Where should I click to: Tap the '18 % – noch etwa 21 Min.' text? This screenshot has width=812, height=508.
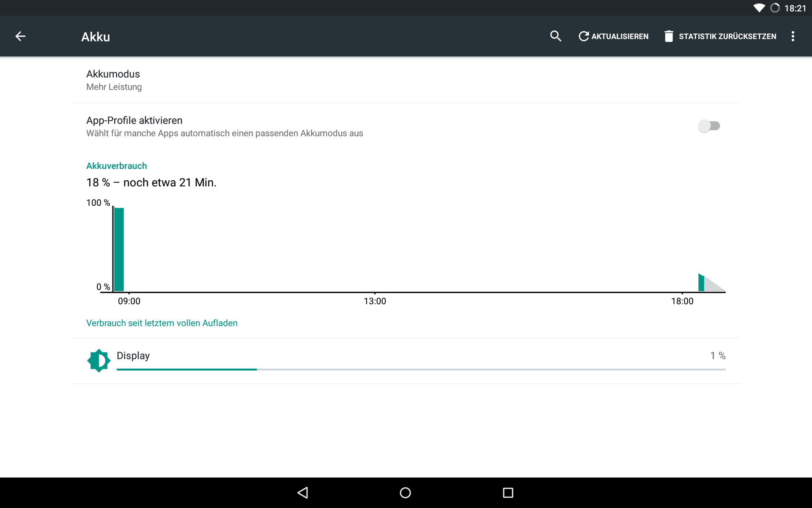[151, 182]
